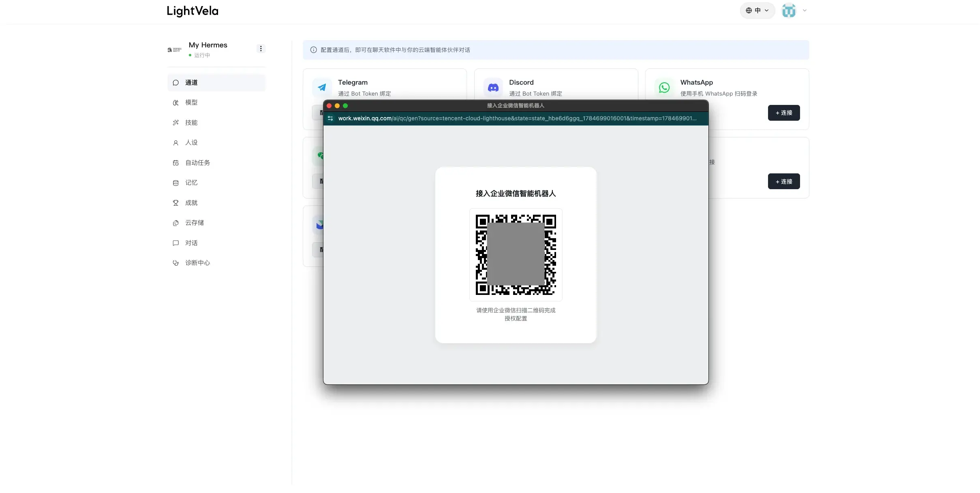Click the 对话 chat icon
980x493 pixels.
tap(175, 243)
